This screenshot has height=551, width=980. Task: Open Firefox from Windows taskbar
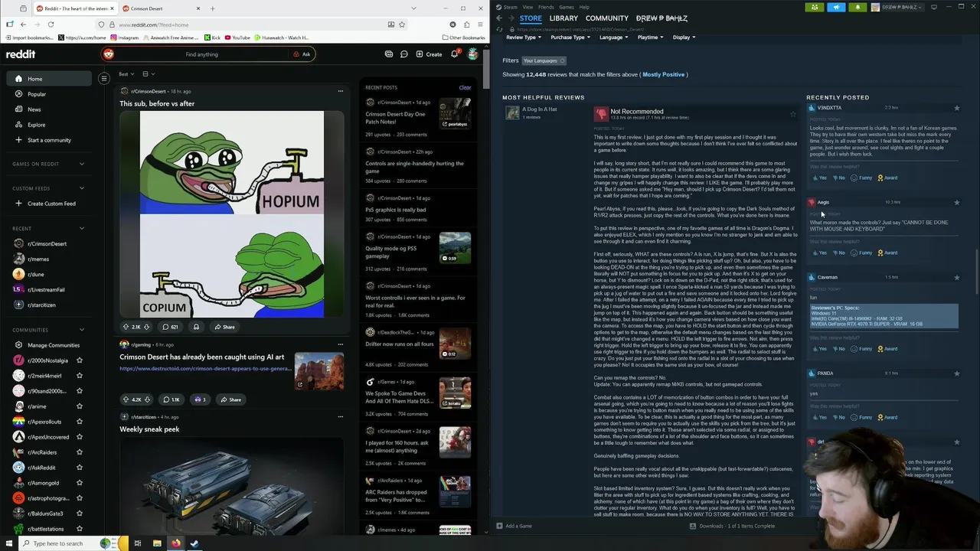pos(175,543)
